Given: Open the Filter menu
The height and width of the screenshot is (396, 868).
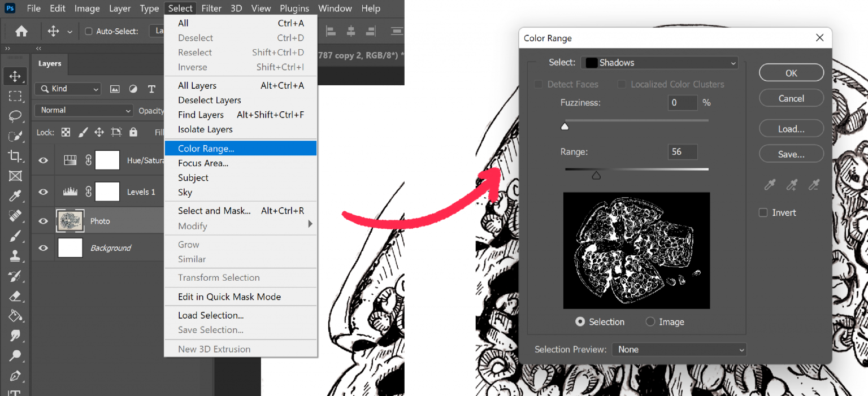Looking at the screenshot, I should tap(211, 8).
